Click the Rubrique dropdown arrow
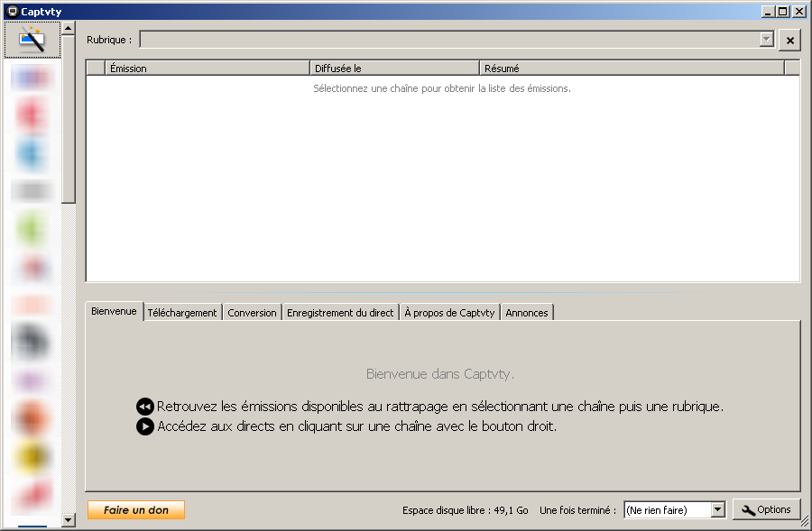This screenshot has width=812, height=531. [766, 40]
